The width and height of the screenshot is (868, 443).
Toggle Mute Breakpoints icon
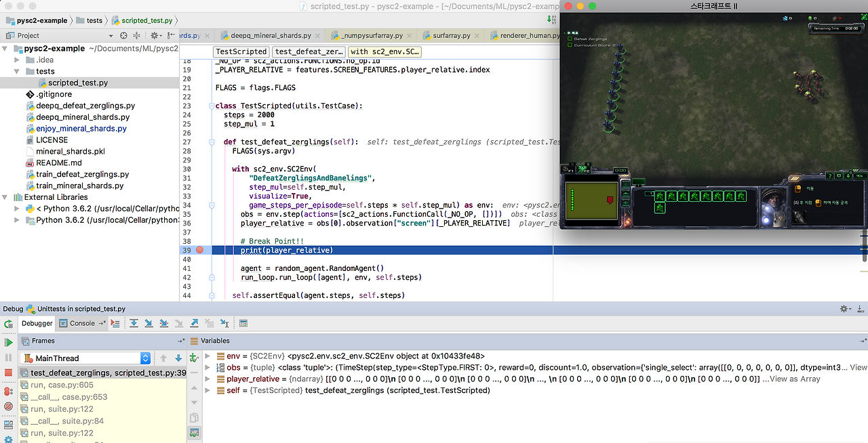click(x=8, y=406)
